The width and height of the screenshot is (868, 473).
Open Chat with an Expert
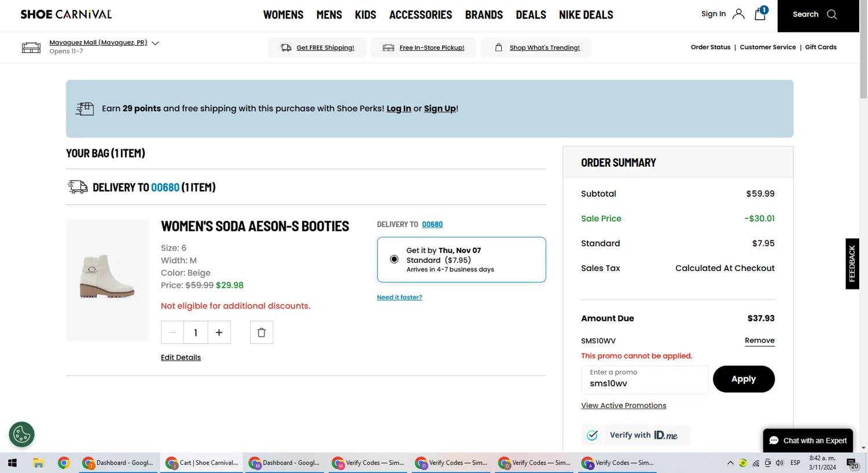[808, 441]
